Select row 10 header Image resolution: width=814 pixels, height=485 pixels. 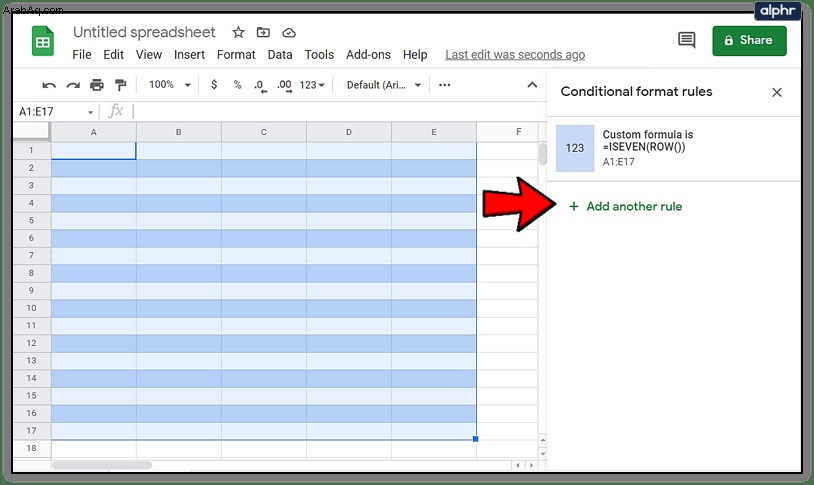(x=31, y=308)
